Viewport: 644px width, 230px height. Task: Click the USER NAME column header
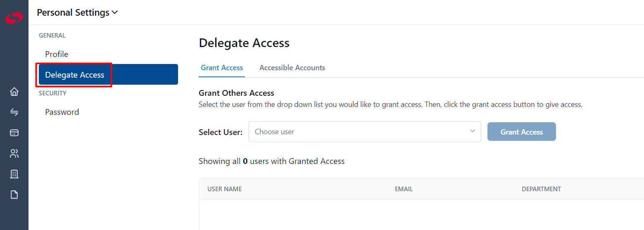[224, 189]
